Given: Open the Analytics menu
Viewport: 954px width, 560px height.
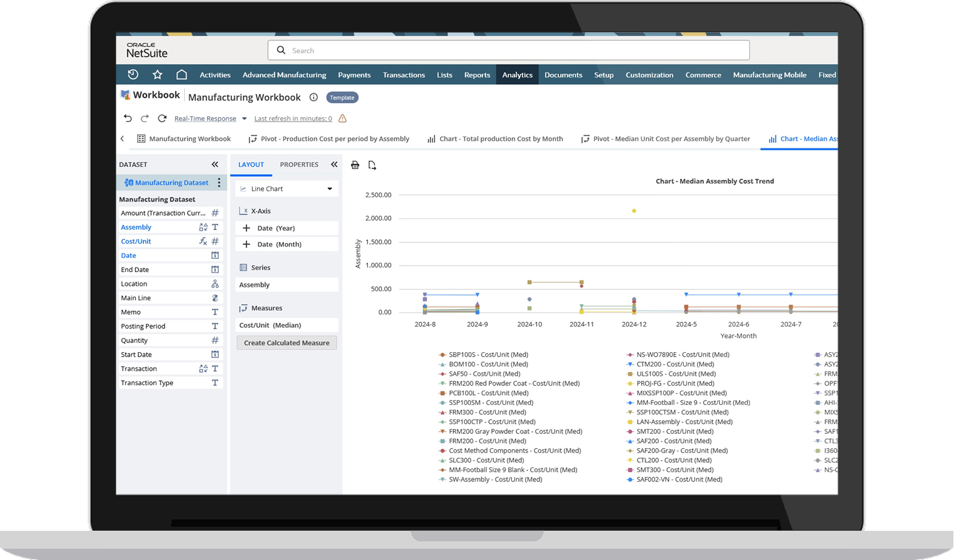Looking at the screenshot, I should [x=517, y=75].
